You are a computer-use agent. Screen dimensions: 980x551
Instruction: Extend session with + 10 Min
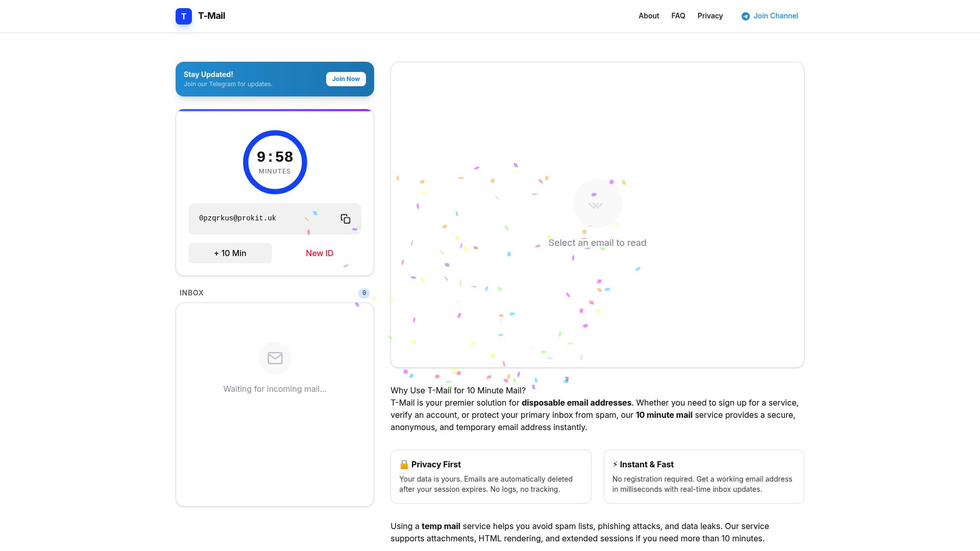coord(230,253)
